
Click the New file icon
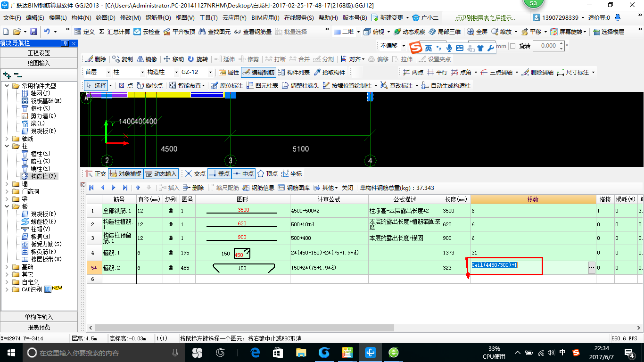pyautogui.click(x=6, y=32)
